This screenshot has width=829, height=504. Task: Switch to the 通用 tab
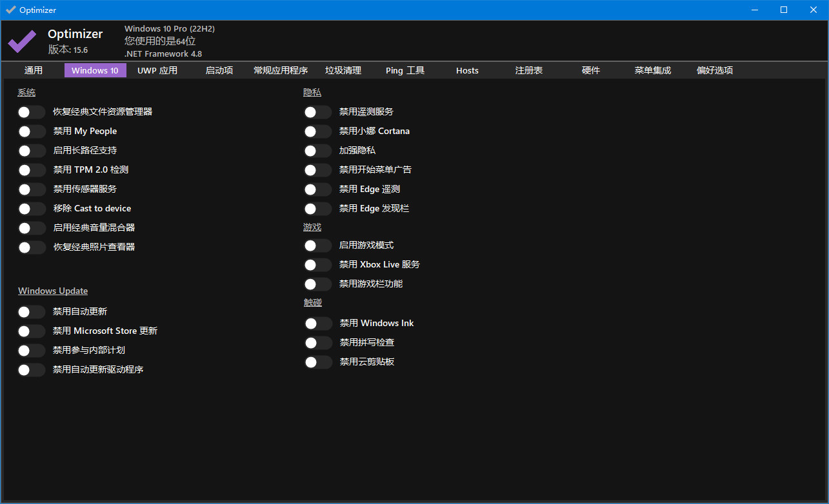(x=34, y=70)
